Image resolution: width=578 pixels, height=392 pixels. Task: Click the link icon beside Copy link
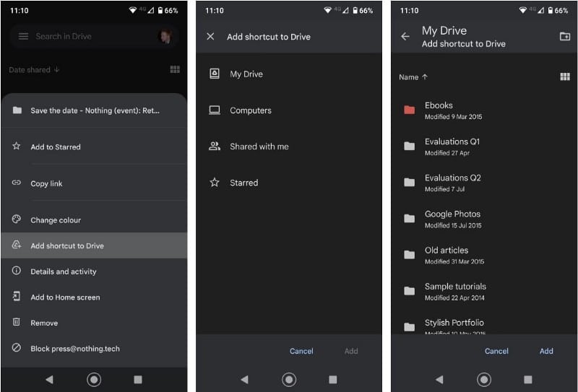click(16, 183)
